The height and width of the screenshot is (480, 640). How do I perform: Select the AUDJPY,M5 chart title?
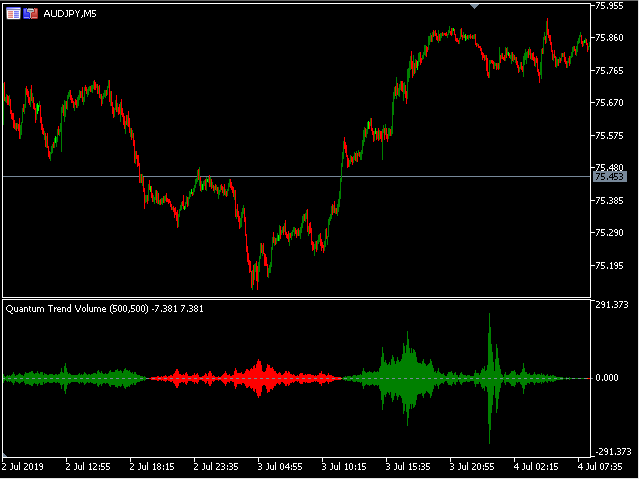[70, 14]
